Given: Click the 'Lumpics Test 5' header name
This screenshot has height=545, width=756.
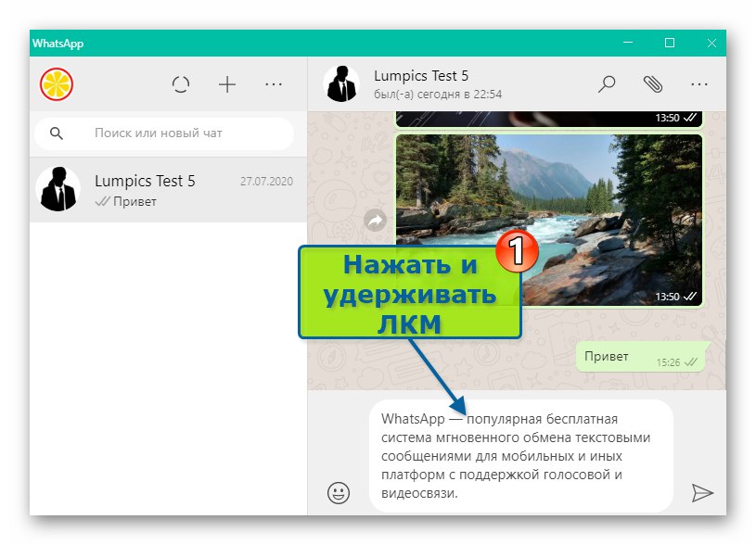Looking at the screenshot, I should tap(421, 76).
